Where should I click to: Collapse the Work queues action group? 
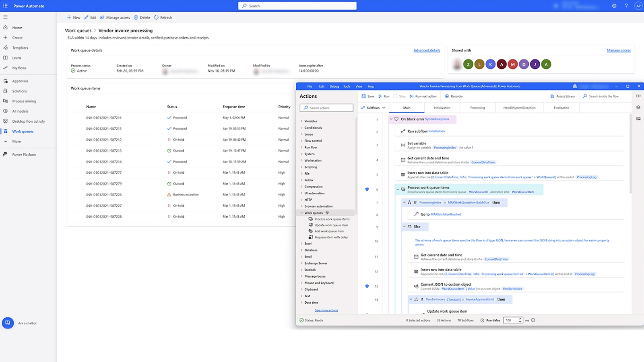coord(302,213)
